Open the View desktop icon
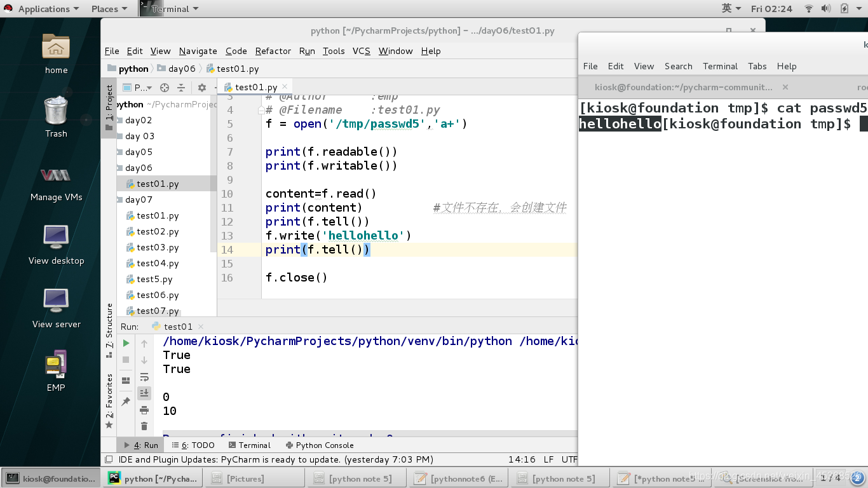868x488 pixels. [56, 245]
